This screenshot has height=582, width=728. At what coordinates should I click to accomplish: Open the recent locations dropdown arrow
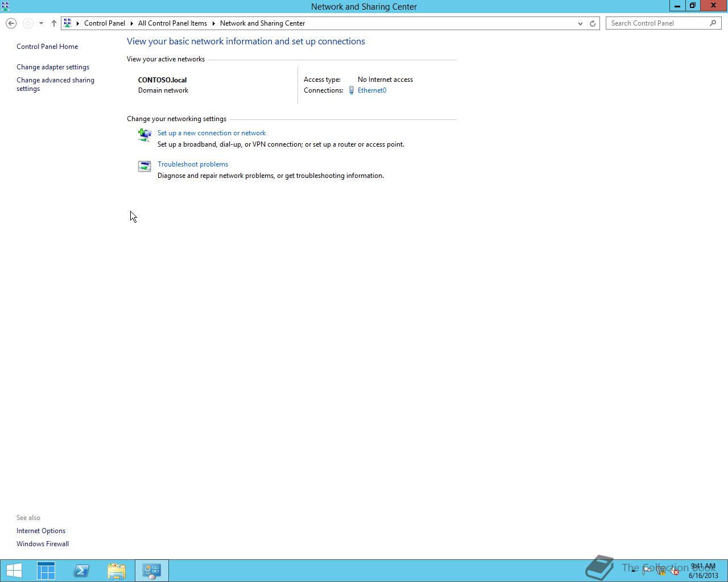[41, 23]
